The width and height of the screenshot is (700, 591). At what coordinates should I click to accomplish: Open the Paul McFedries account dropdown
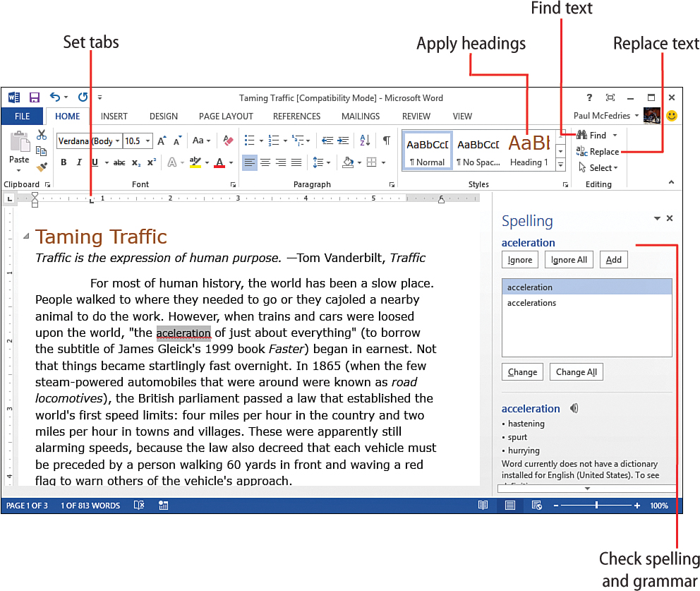[636, 116]
